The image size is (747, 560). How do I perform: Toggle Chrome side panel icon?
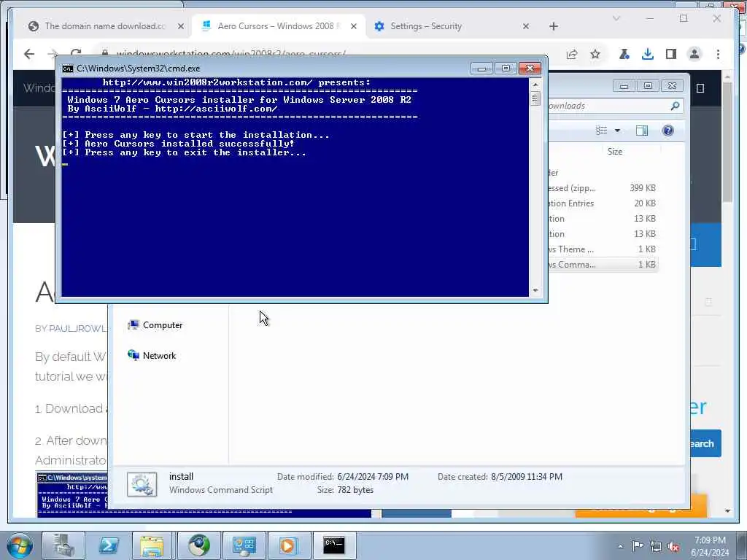[x=671, y=54]
